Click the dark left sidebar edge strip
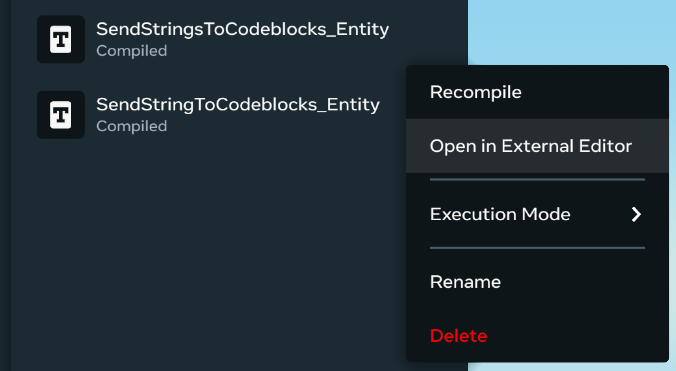 pos(5,185)
